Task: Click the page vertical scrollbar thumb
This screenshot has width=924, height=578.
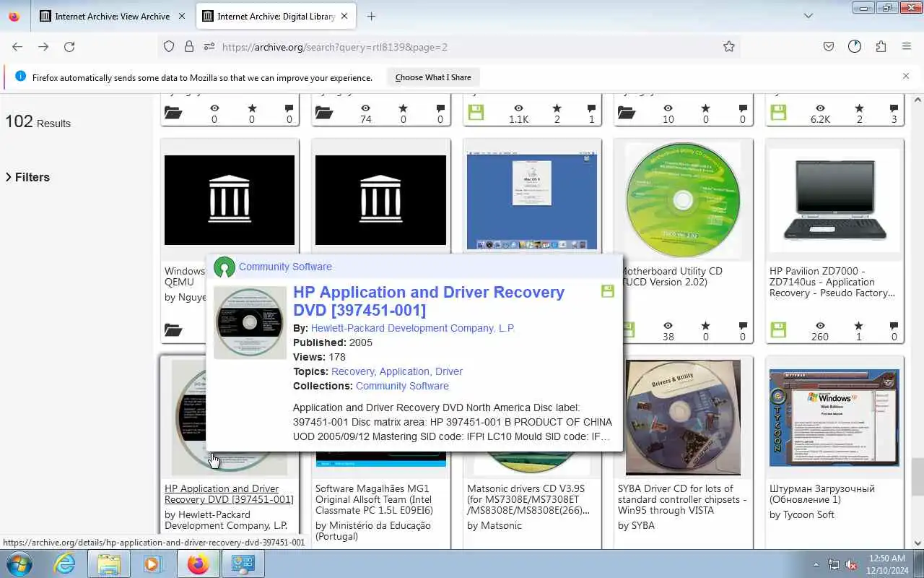Action: point(918,477)
